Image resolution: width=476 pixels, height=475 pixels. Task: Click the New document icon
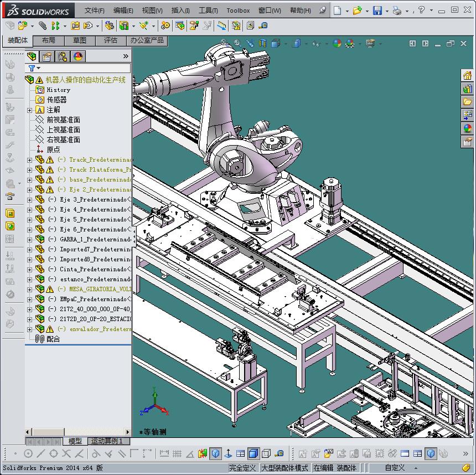tap(337, 11)
